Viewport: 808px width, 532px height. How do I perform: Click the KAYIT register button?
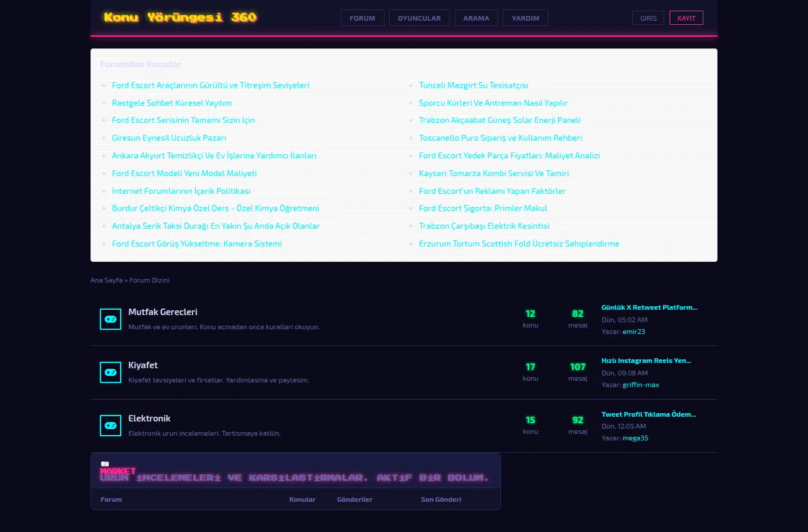686,18
